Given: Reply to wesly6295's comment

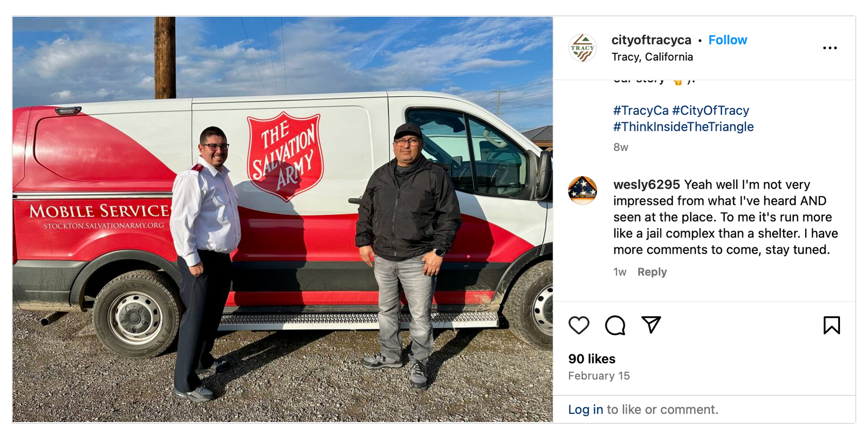Looking at the screenshot, I should point(652,272).
